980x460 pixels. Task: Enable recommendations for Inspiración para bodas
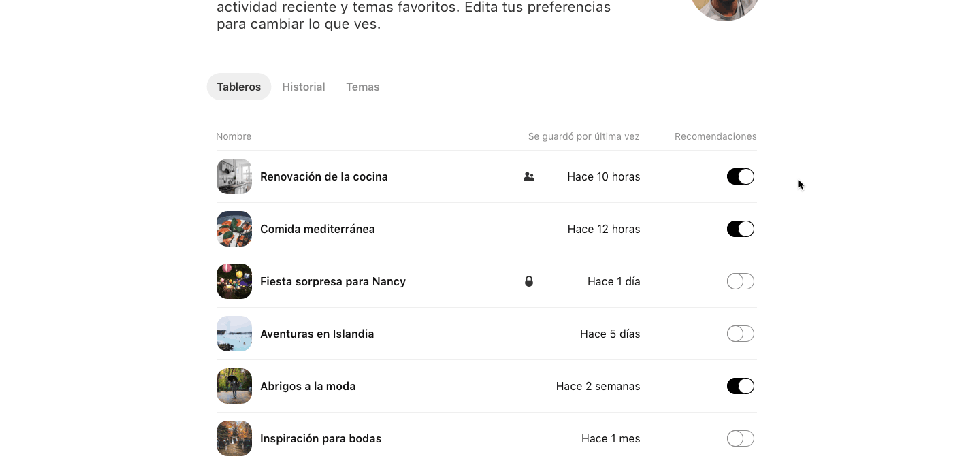pyautogui.click(x=740, y=438)
